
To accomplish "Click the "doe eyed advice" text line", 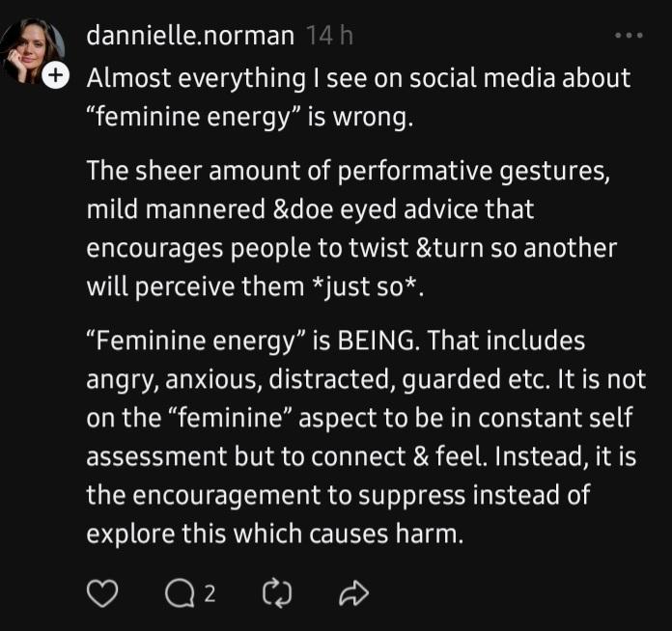I will pyautogui.click(x=310, y=209).
